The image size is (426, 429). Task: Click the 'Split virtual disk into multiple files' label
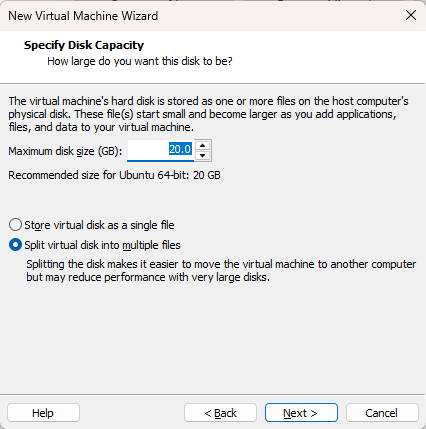pos(102,245)
